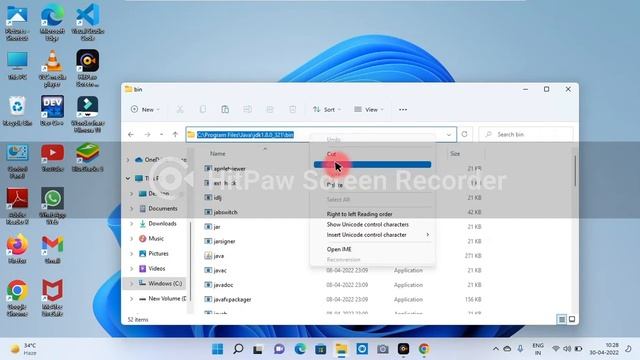The image size is (640, 360).
Task: Open the Microsoft Edge desktop icon
Action: [52, 21]
